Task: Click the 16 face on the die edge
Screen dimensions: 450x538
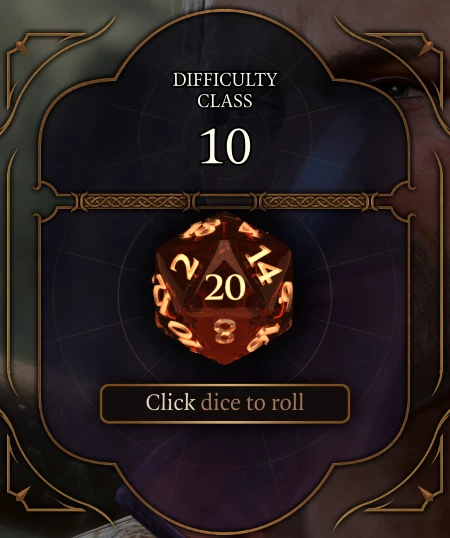Action: pyautogui.click(x=261, y=340)
